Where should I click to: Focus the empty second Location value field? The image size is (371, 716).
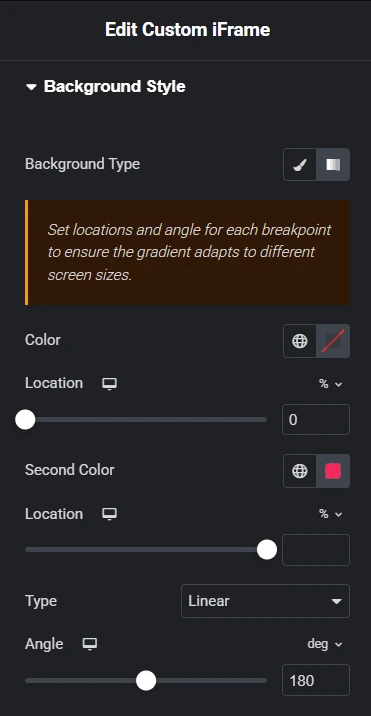(316, 550)
